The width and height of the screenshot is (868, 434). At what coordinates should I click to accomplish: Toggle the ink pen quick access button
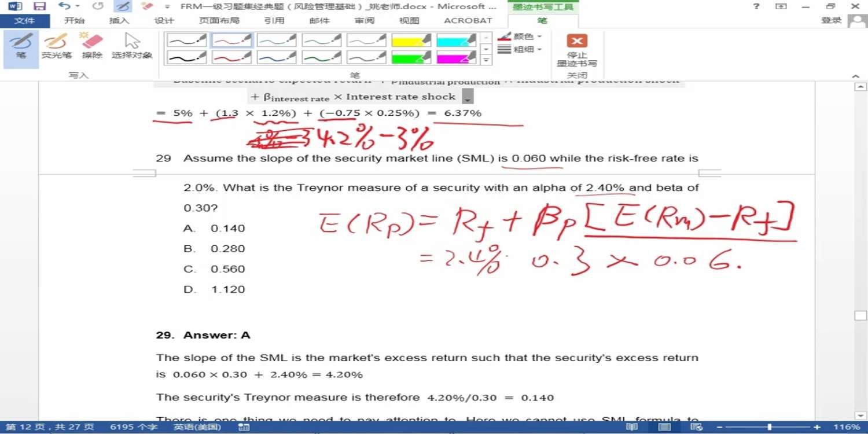(122, 6)
